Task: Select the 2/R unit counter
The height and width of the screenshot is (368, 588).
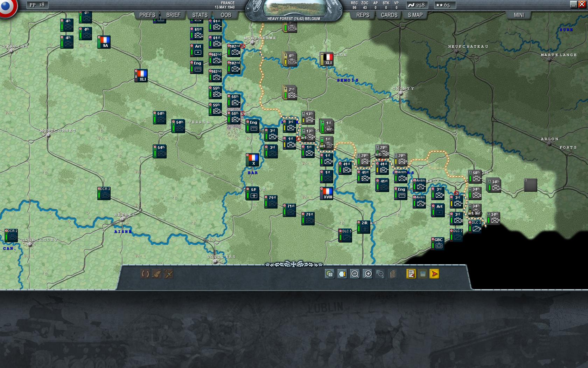Action: click(364, 227)
